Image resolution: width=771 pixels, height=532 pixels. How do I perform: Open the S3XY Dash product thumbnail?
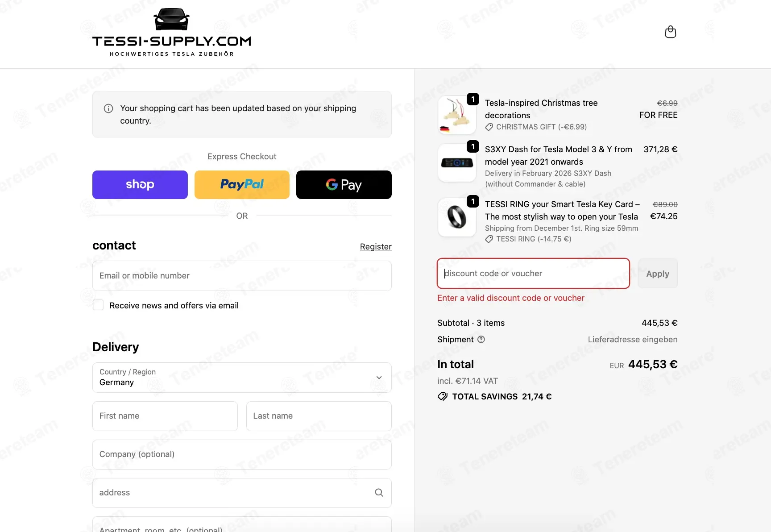click(x=457, y=162)
